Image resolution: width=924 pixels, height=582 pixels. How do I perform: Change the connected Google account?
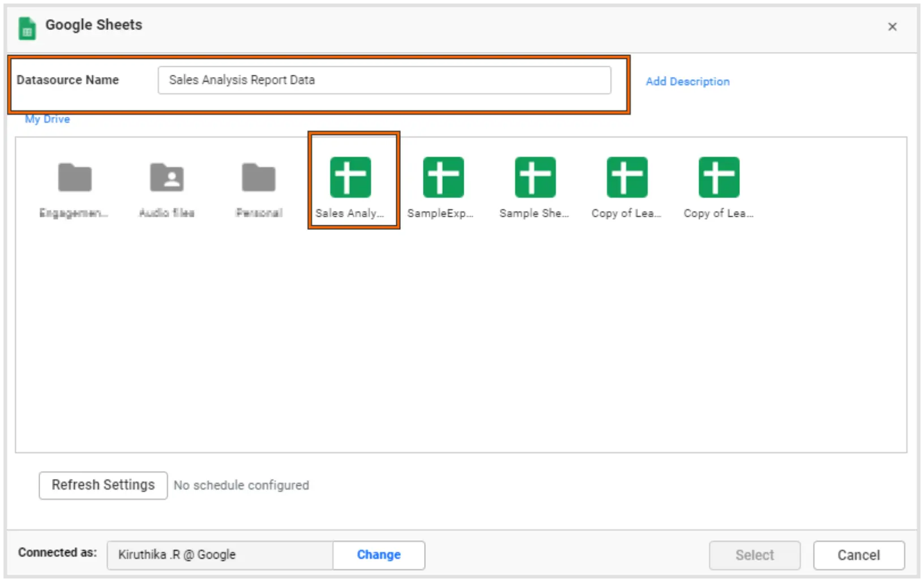[x=378, y=555]
